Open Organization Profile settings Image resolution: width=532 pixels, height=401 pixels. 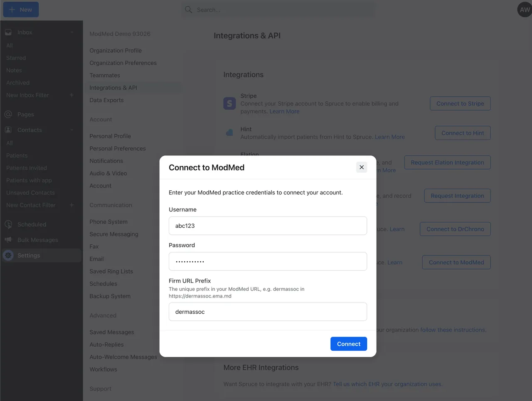(116, 51)
